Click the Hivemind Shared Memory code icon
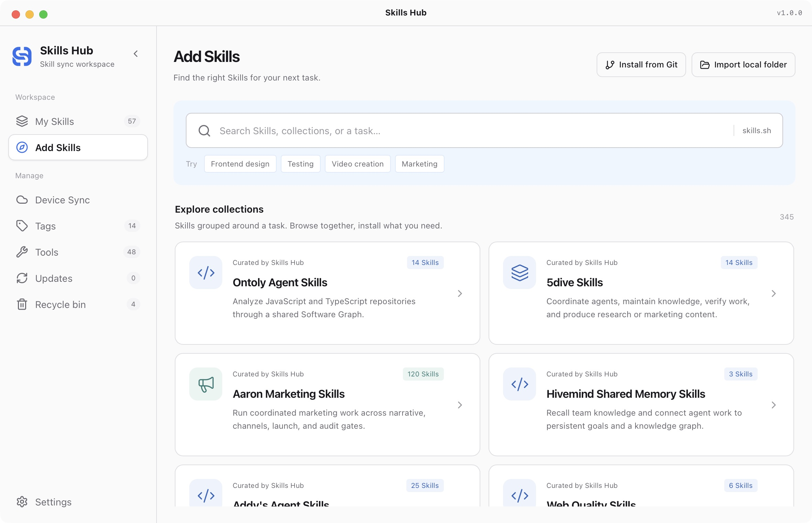Screen dimensions: 812x523 tap(520, 384)
